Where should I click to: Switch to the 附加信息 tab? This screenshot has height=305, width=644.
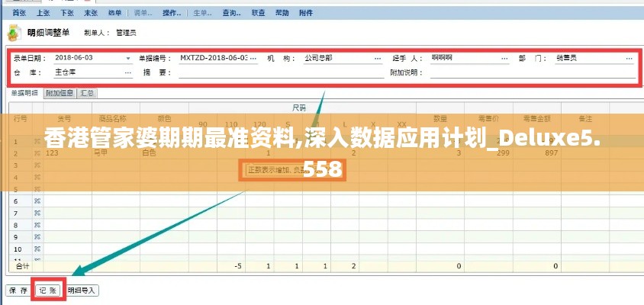pyautogui.click(x=60, y=93)
